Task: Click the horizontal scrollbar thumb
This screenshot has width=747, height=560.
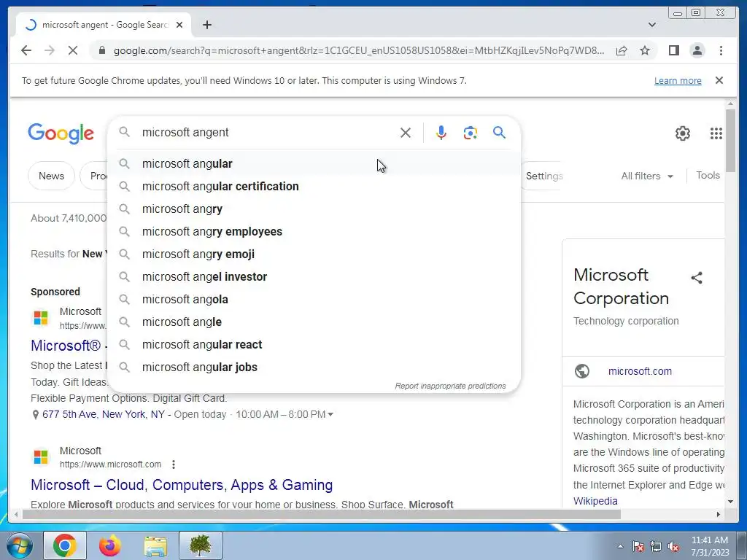Action: (x=322, y=514)
